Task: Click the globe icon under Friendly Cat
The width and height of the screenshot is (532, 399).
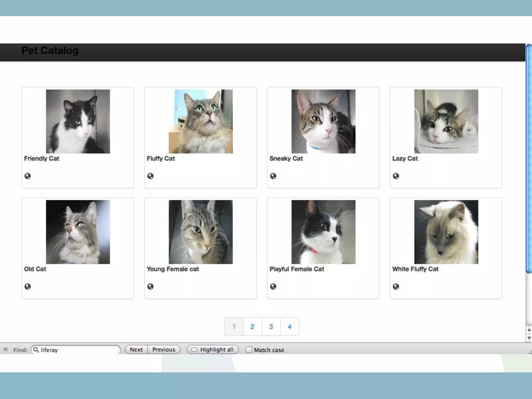Action: pos(28,176)
